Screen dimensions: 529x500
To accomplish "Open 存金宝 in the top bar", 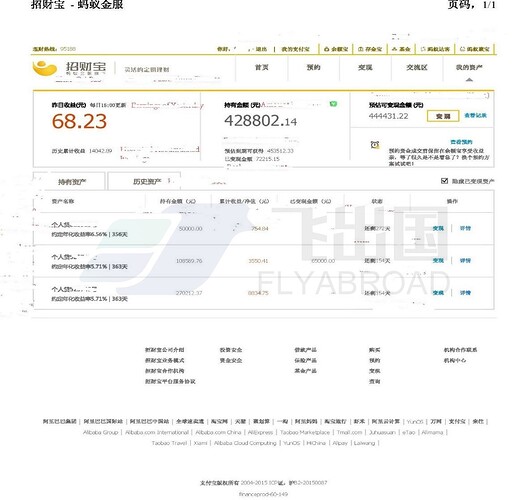I will click(x=370, y=49).
